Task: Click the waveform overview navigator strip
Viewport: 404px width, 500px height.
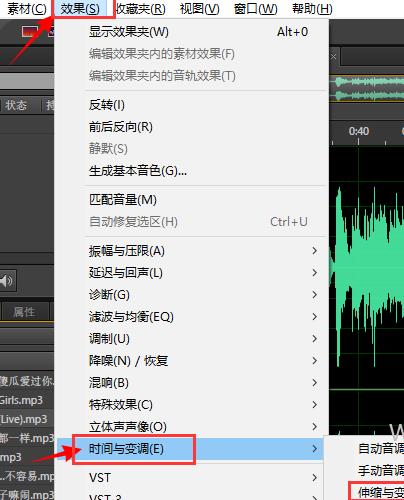Action: 367,88
